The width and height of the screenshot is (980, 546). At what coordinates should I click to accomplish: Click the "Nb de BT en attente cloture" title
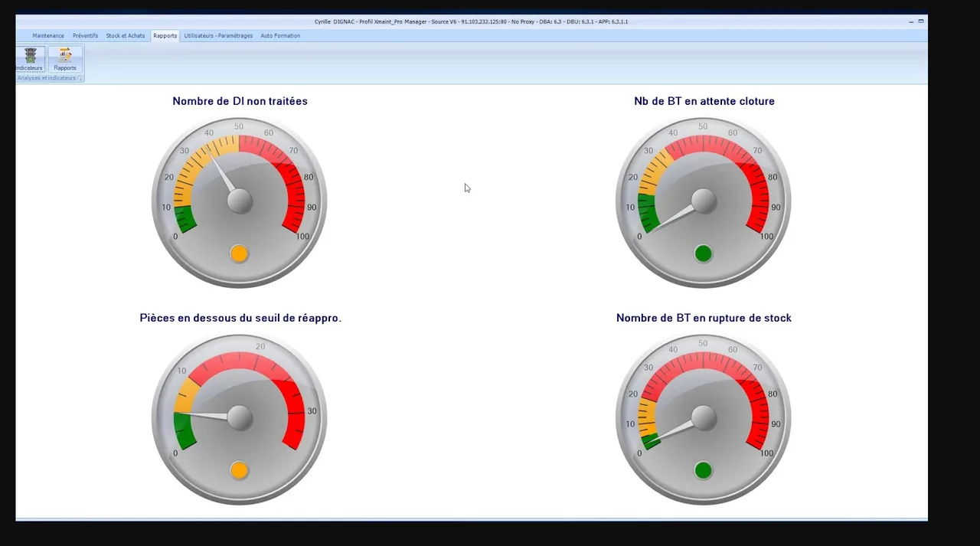(704, 101)
